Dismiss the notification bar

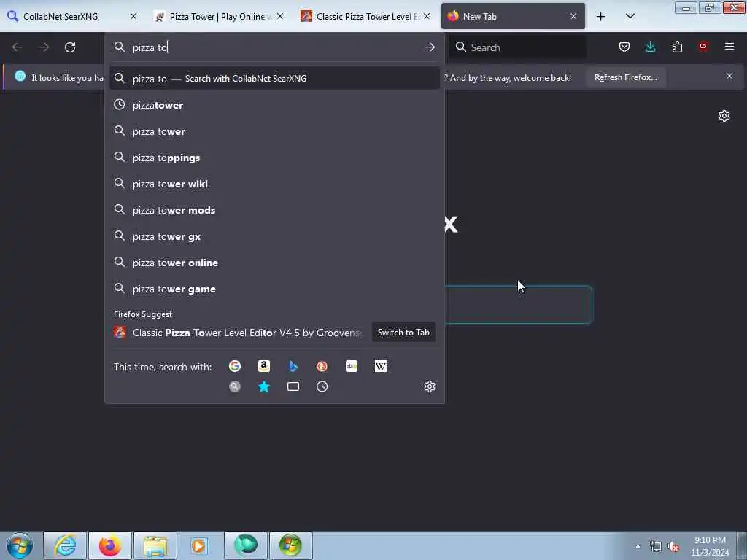729,76
